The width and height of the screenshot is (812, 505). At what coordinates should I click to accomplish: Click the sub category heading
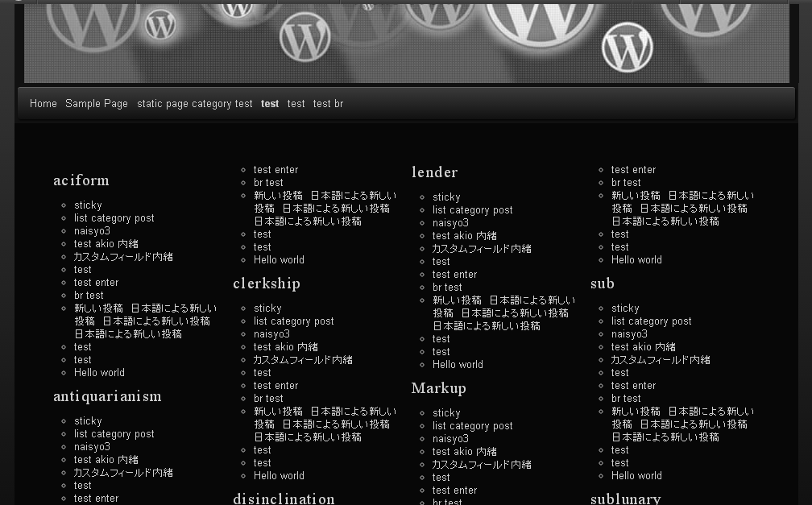click(x=603, y=284)
